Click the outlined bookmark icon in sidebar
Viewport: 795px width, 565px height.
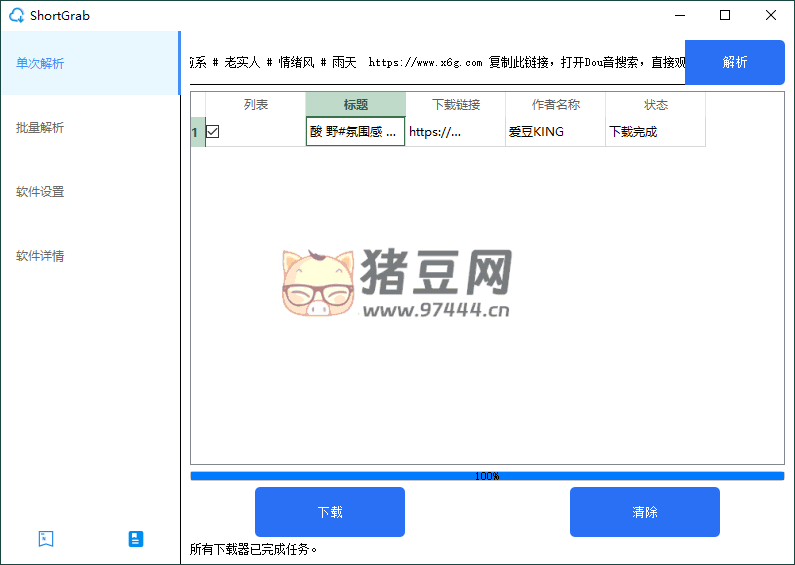[x=45, y=539]
